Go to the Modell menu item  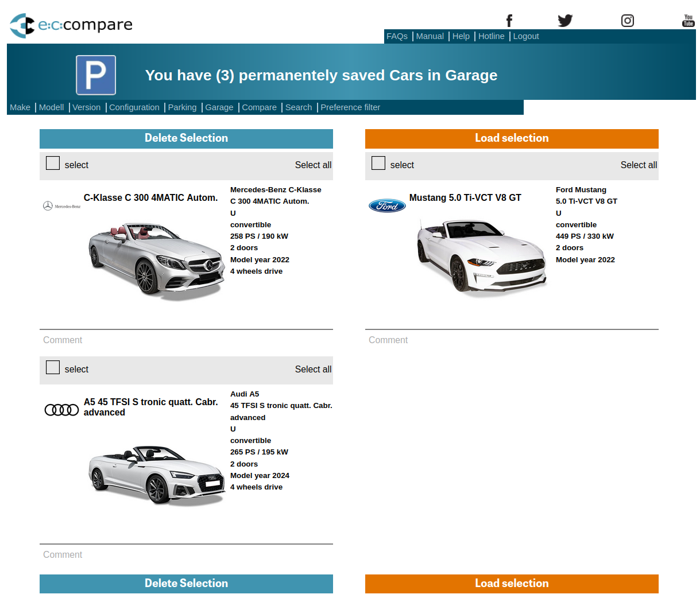tap(51, 107)
